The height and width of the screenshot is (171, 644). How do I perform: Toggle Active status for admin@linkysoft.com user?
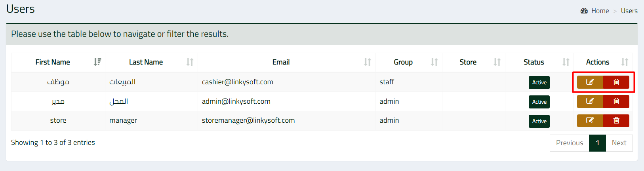click(539, 102)
